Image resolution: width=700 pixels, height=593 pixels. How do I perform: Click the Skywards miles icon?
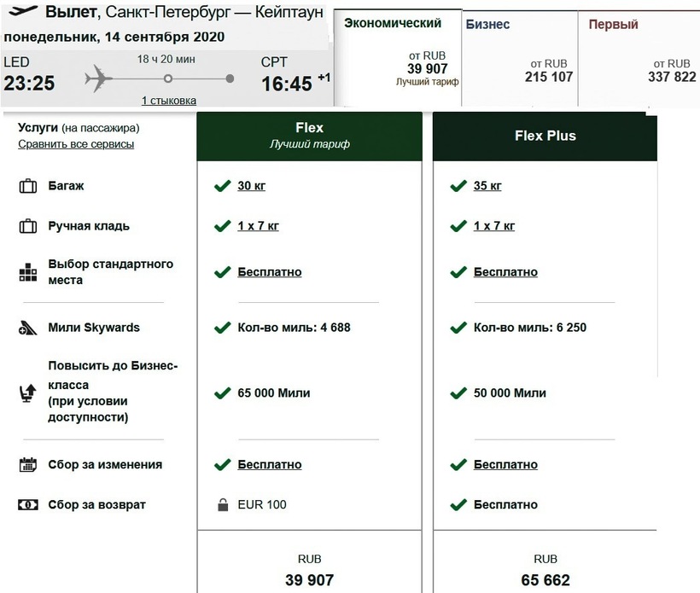coord(28,328)
